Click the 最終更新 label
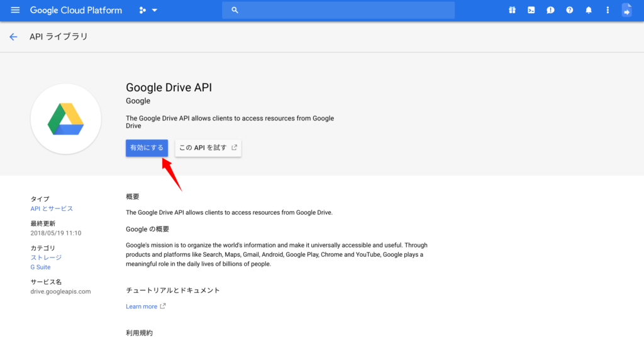644x341 pixels. click(x=43, y=223)
